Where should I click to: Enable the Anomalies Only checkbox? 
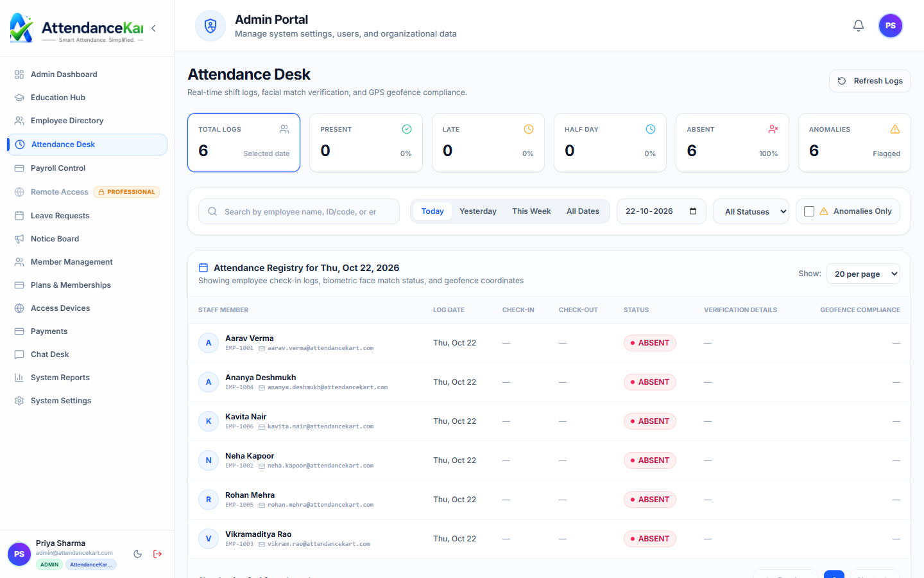[x=809, y=211]
